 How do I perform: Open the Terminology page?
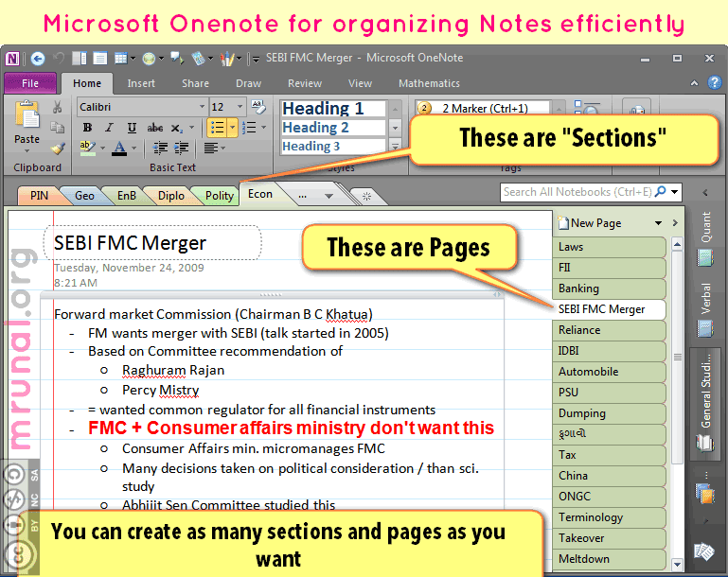point(609,517)
